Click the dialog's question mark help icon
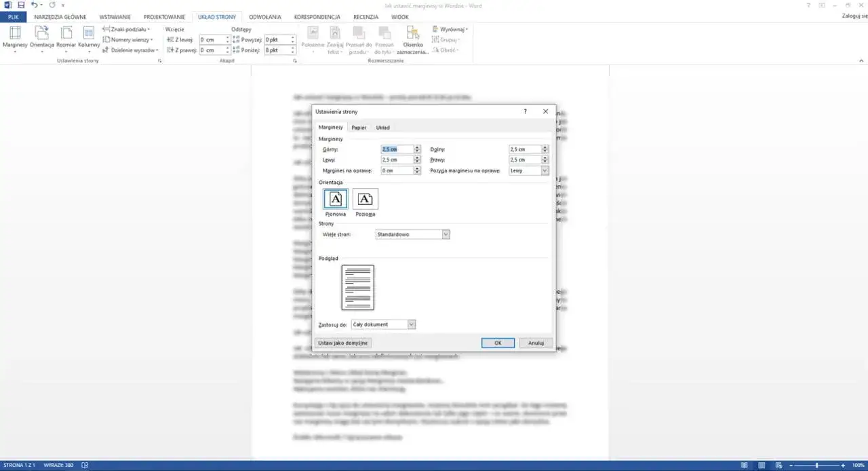Viewport: 868px width, 471px height. click(526, 111)
